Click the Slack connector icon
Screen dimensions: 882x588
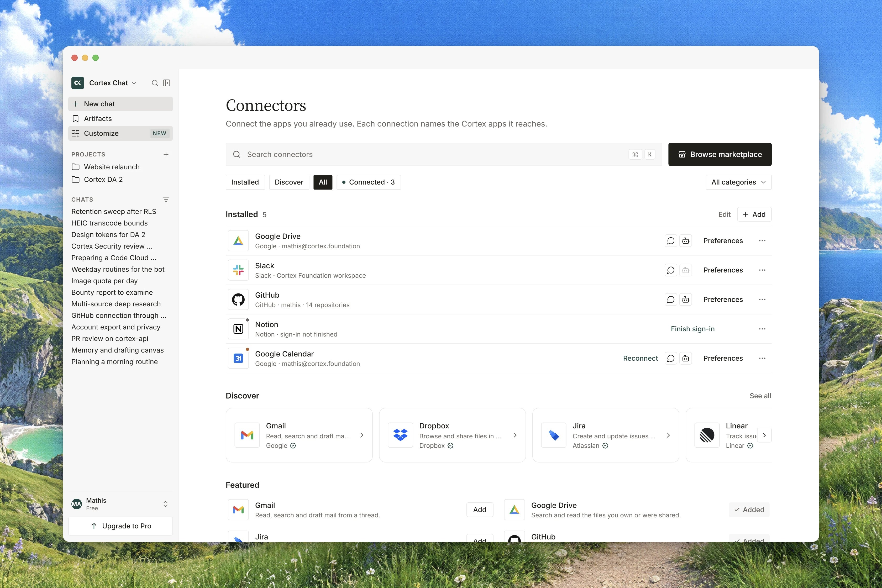[x=238, y=270]
